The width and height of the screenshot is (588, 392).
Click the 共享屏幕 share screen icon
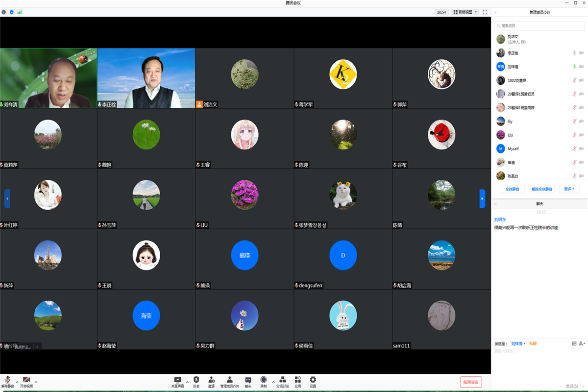click(x=177, y=380)
